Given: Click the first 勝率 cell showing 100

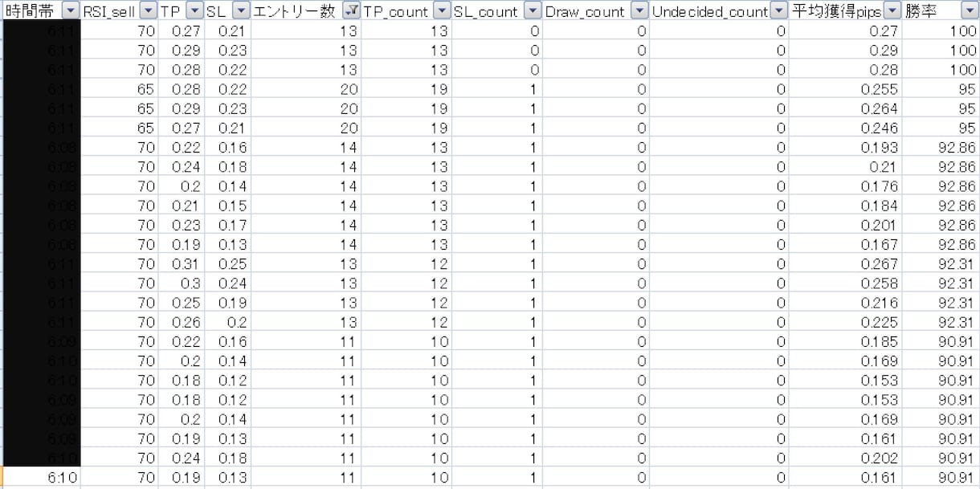Looking at the screenshot, I should pyautogui.click(x=941, y=30).
